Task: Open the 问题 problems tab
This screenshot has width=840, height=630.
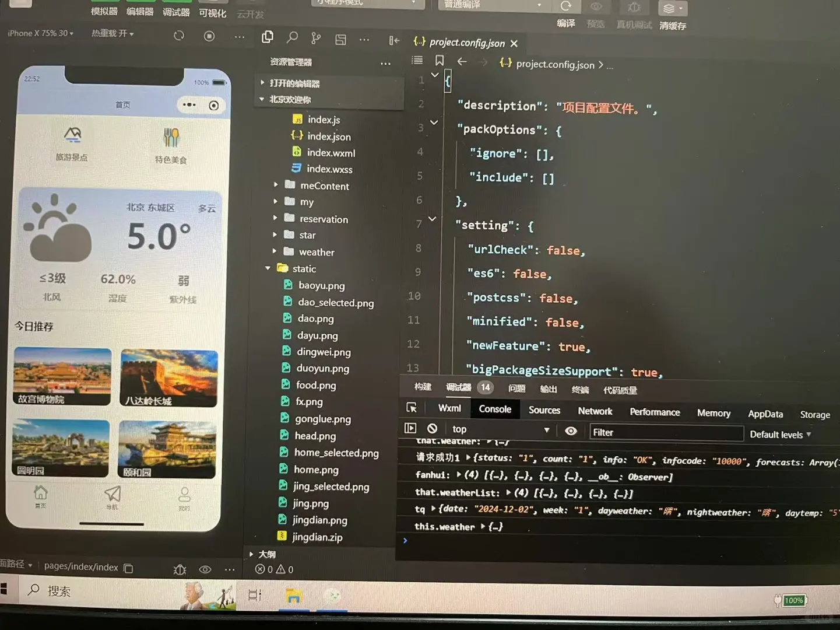Action: tap(516, 388)
